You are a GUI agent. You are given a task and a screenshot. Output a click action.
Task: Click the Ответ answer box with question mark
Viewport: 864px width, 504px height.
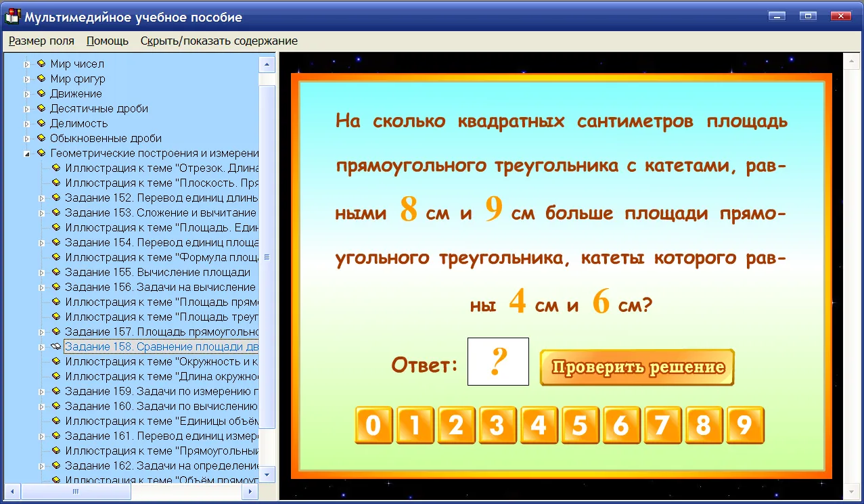pyautogui.click(x=498, y=362)
